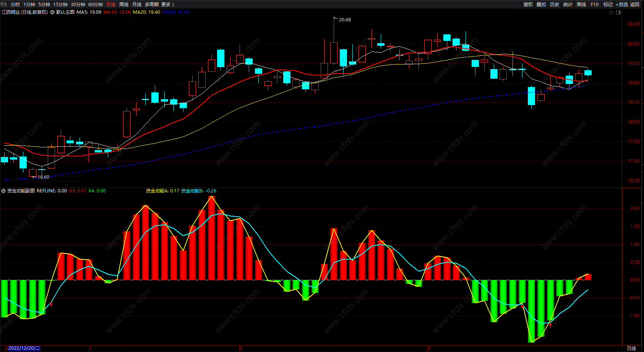The image size is (644, 352).
Task: Select the 5分钟 period tab
Action: point(44,5)
